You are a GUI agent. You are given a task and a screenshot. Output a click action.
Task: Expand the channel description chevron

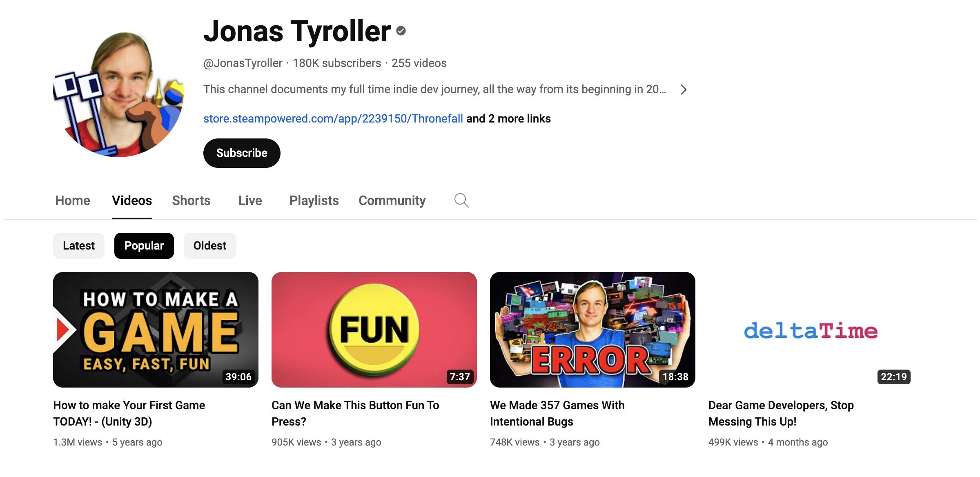(x=684, y=89)
